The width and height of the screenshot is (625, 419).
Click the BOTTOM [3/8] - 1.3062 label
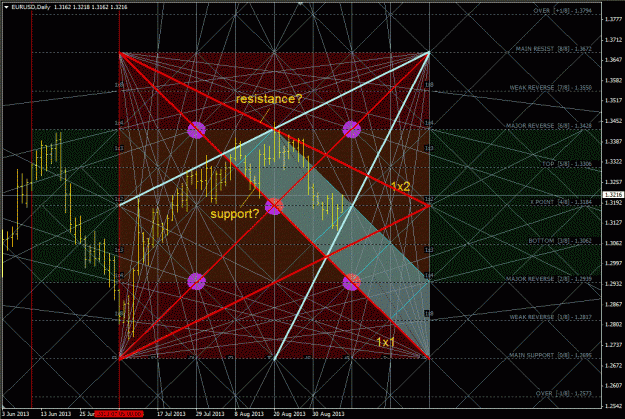pyautogui.click(x=560, y=241)
